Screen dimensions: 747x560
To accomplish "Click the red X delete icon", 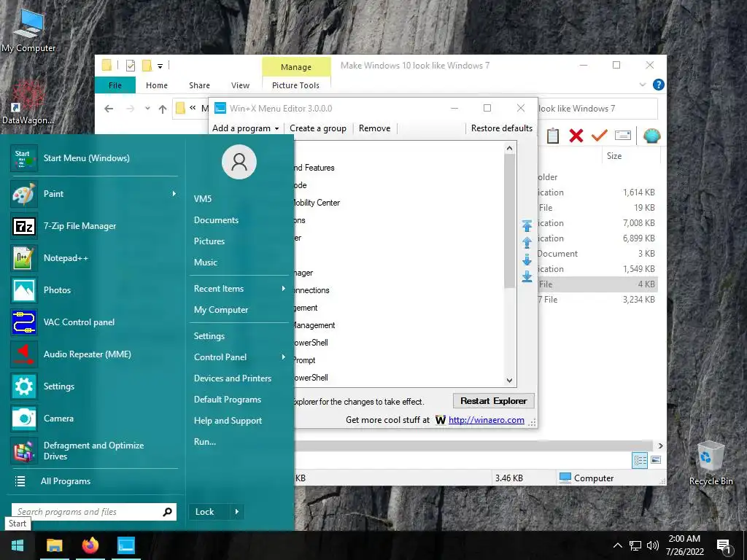I will coord(576,136).
